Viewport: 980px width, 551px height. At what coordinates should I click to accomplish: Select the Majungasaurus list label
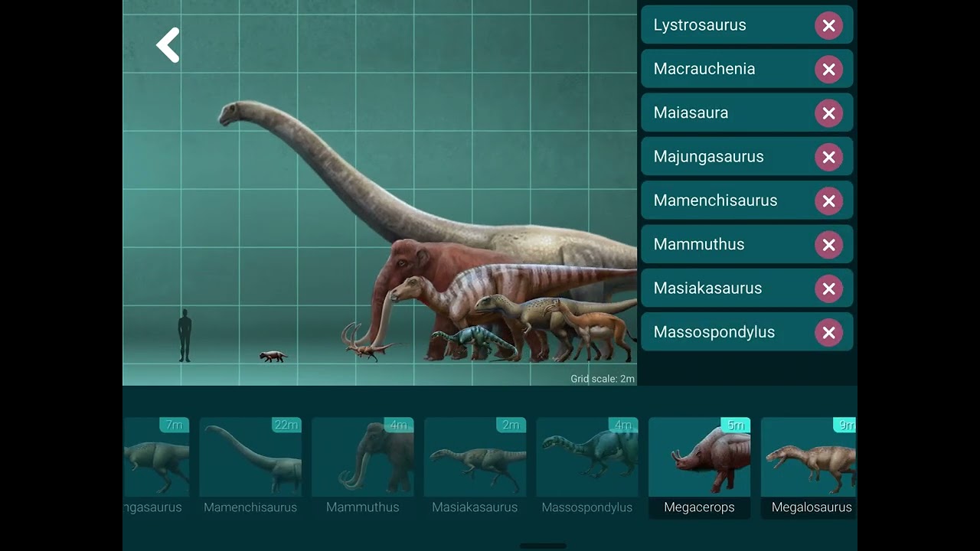[708, 157]
